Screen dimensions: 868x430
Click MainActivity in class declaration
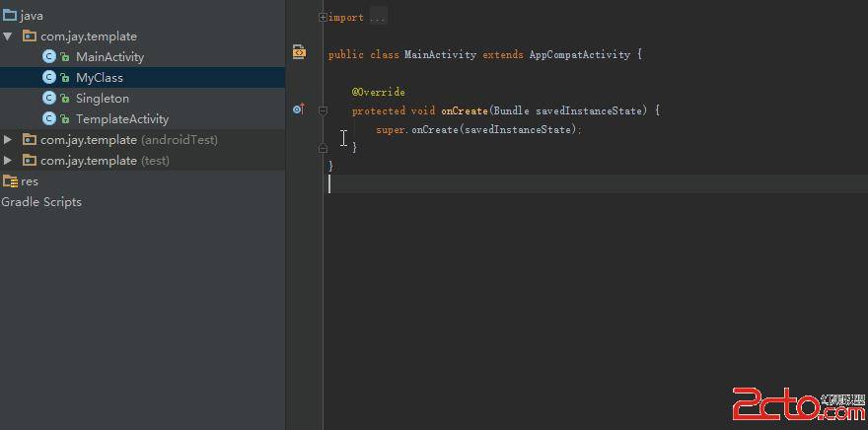[440, 55]
